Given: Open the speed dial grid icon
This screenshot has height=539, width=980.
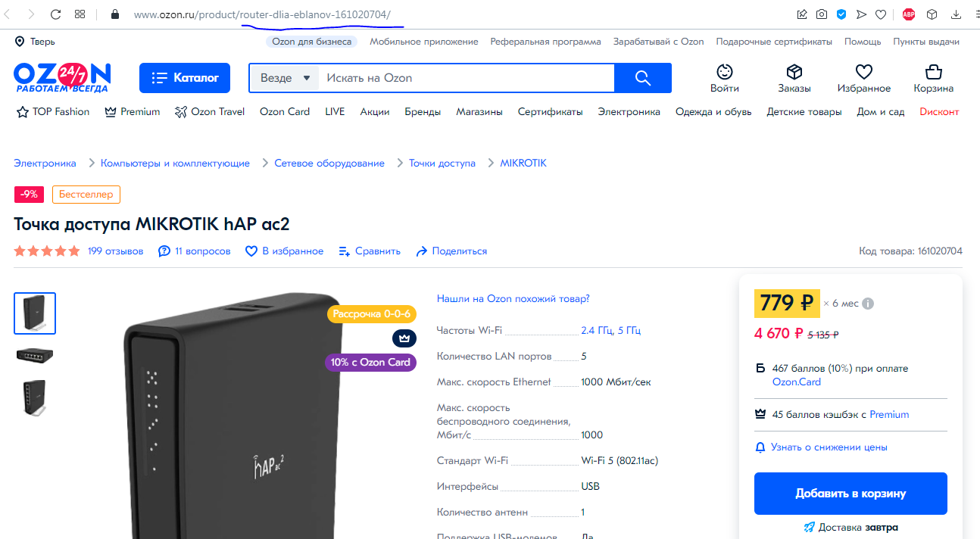Looking at the screenshot, I should pyautogui.click(x=80, y=14).
